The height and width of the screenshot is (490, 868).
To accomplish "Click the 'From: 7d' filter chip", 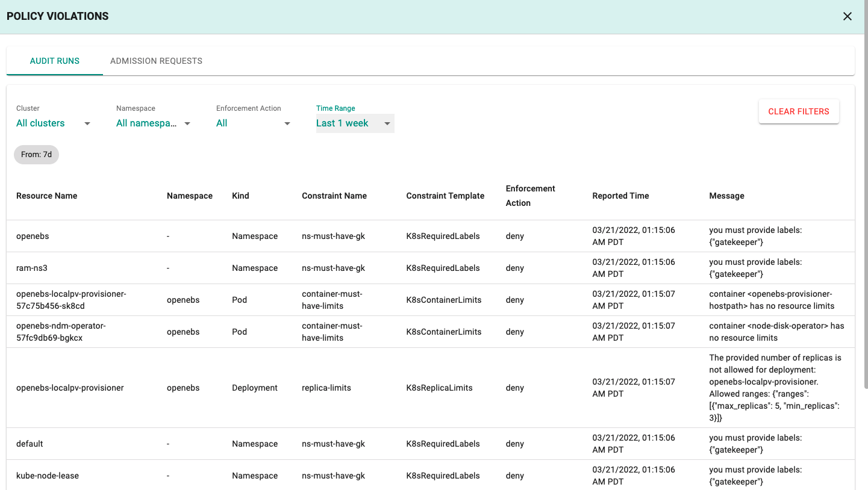I will (x=36, y=155).
